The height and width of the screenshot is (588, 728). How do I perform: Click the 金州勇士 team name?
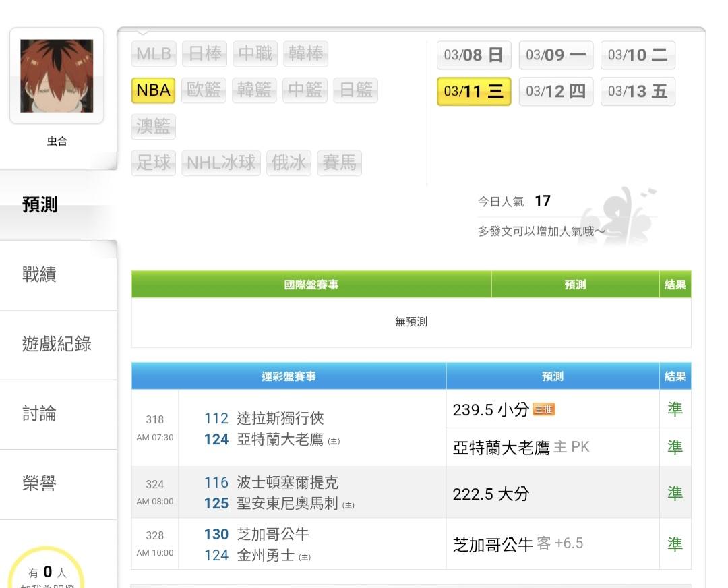coord(266,555)
